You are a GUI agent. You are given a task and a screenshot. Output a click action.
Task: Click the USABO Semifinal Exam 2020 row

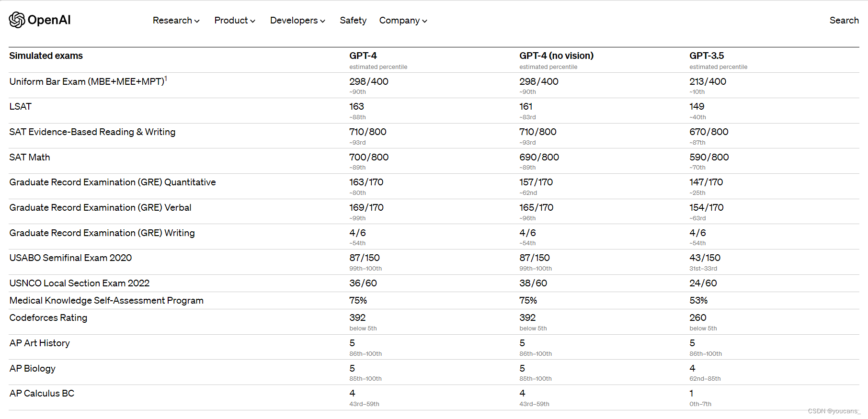pyautogui.click(x=434, y=262)
